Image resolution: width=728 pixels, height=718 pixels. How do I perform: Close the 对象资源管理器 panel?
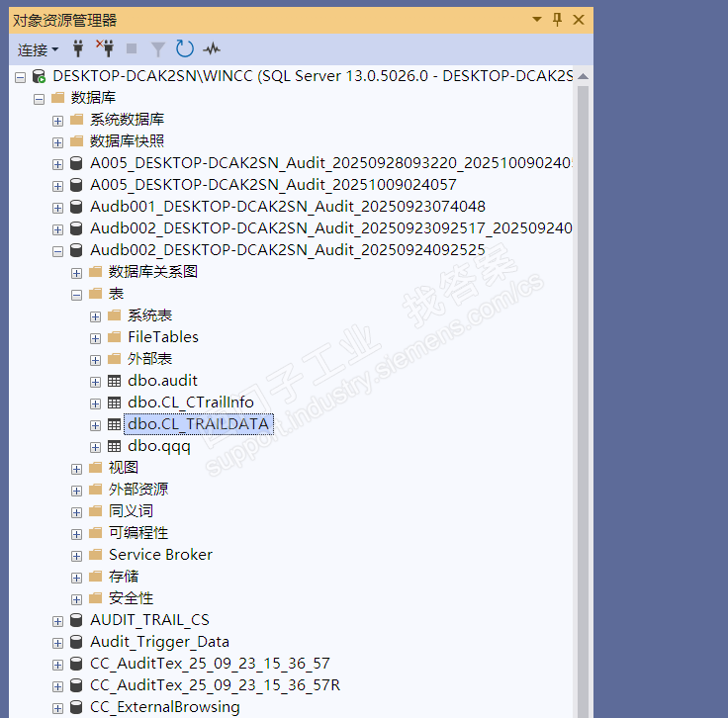pyautogui.click(x=579, y=20)
